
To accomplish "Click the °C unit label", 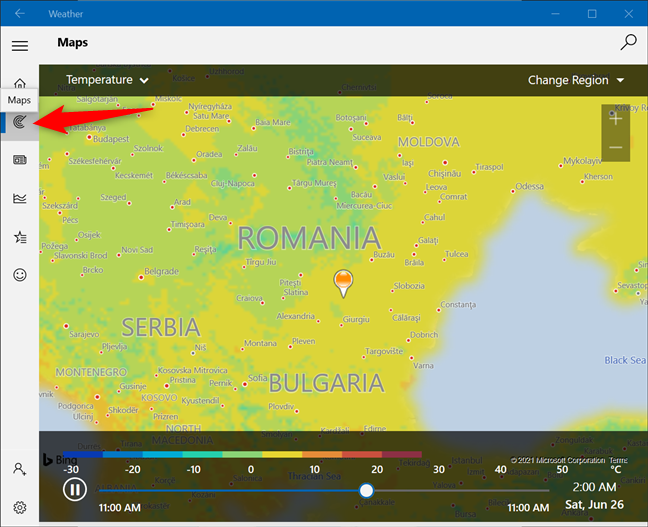I will click(x=616, y=470).
